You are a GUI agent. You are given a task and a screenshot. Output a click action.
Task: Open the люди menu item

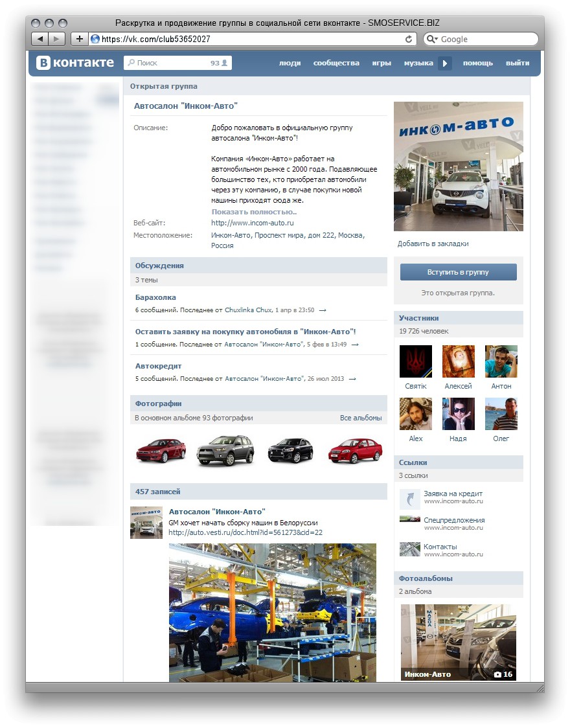(290, 63)
